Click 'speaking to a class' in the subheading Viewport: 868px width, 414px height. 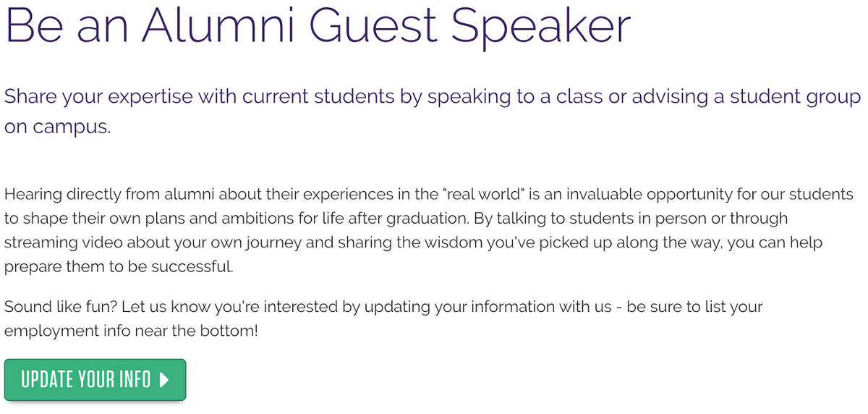(499, 96)
